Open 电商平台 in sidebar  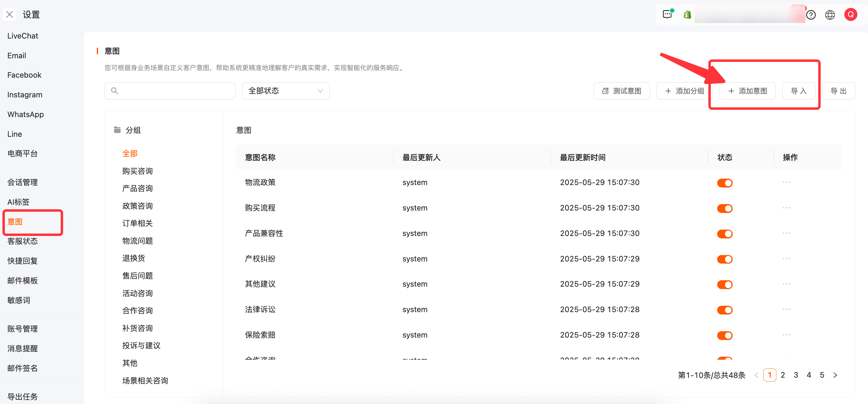click(22, 153)
